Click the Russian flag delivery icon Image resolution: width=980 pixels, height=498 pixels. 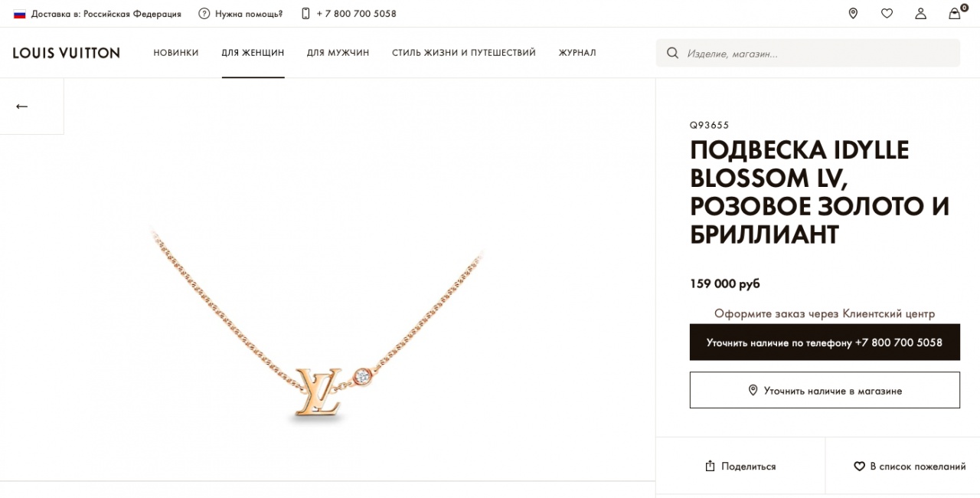20,14
